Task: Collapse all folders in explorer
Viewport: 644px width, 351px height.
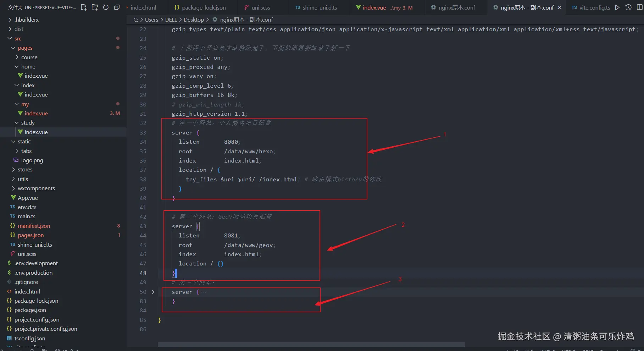Action: click(117, 7)
